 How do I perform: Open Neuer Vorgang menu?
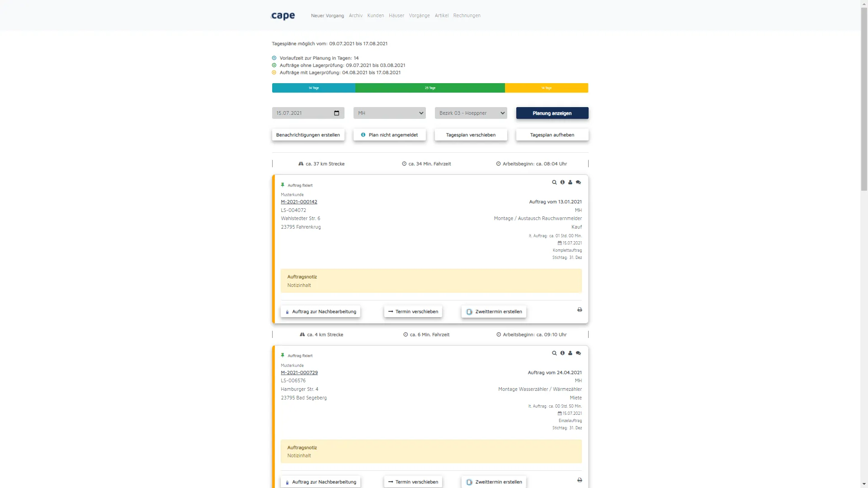pyautogui.click(x=327, y=15)
